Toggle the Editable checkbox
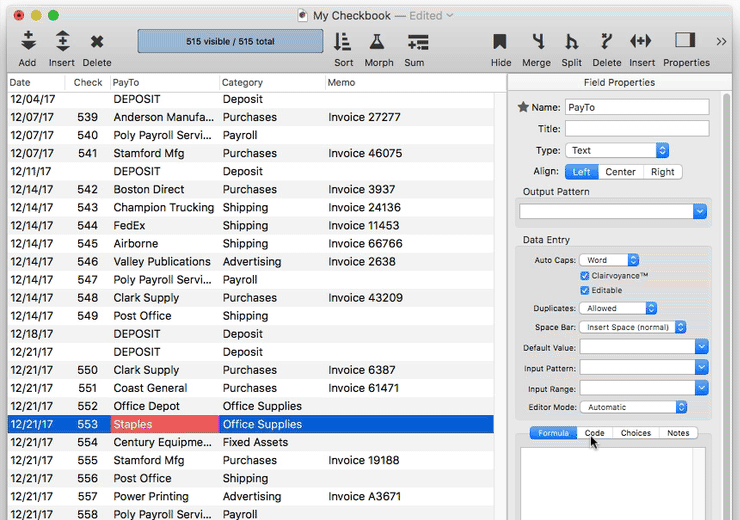Image resolution: width=740 pixels, height=520 pixels. 585,290
